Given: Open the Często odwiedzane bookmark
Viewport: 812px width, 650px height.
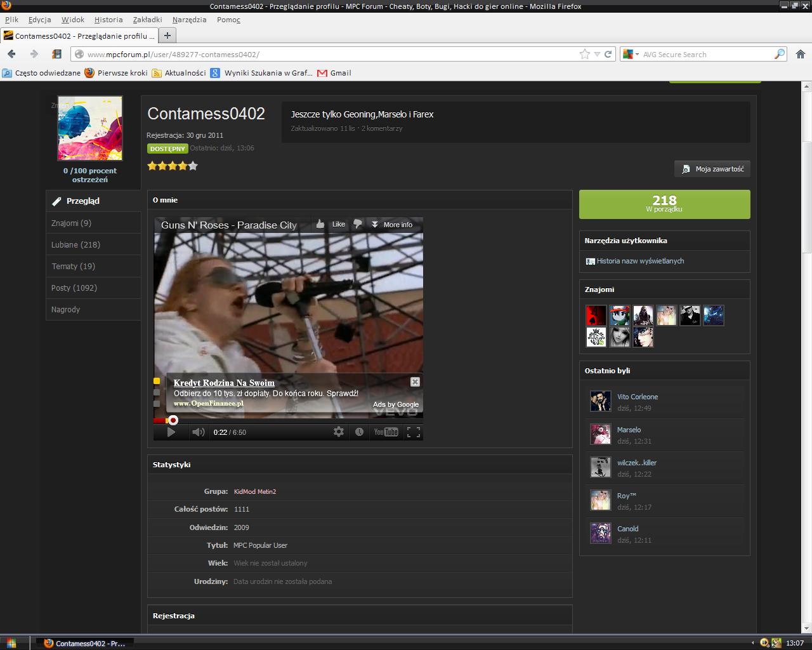Looking at the screenshot, I should 42,73.
